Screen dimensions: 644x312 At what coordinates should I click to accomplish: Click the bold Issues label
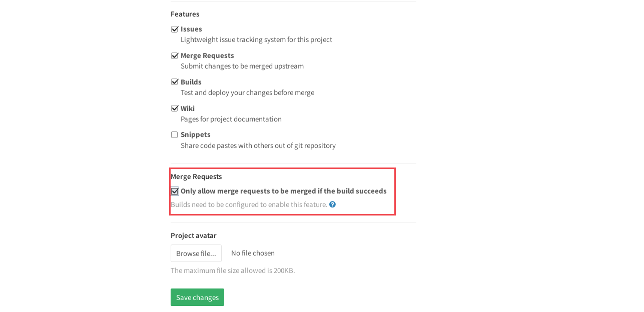(x=191, y=29)
